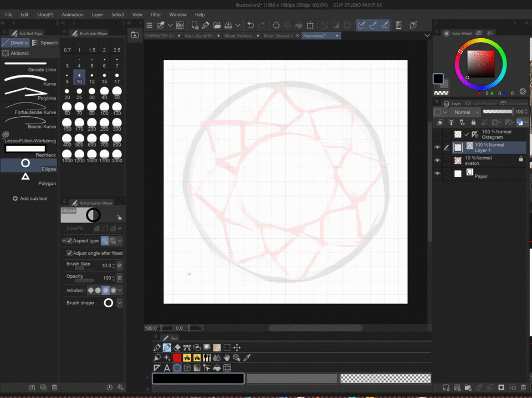
Task: Select the Magnifier zoom tool
Action: click(x=157, y=358)
